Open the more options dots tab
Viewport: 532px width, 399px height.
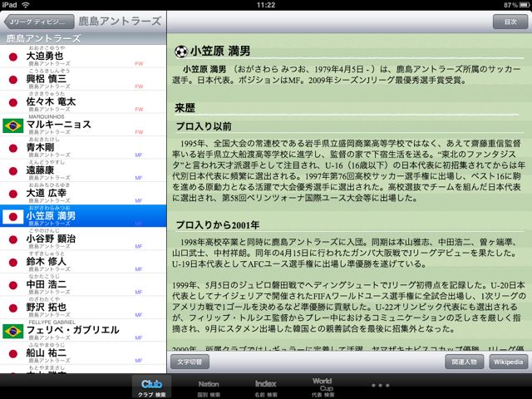tap(380, 386)
